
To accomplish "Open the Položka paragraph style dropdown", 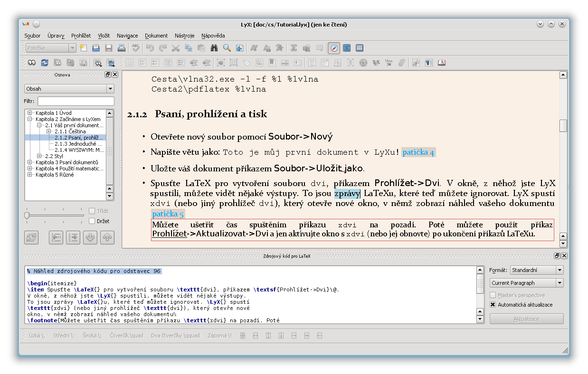I will 51,48.
